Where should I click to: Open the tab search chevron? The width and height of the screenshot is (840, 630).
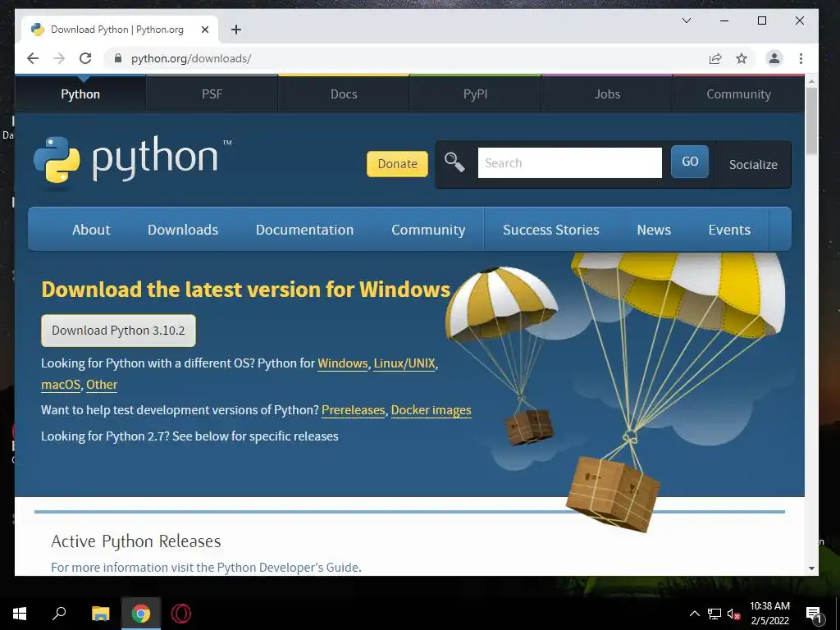coord(687,21)
